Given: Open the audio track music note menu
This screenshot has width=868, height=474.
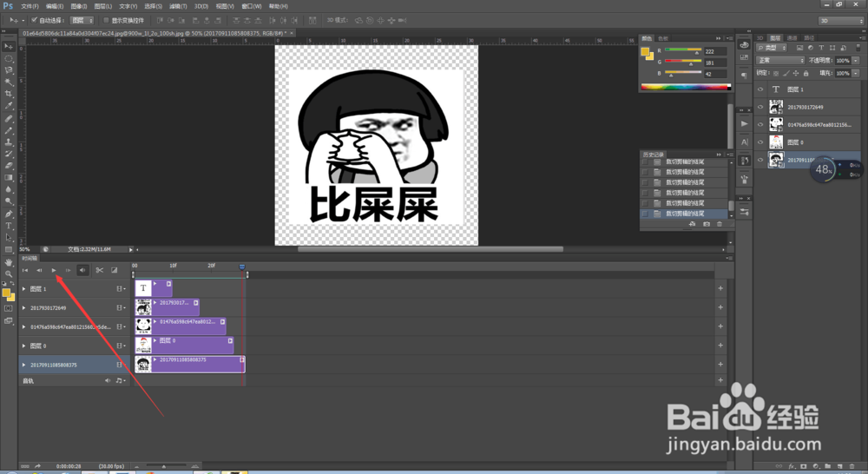Looking at the screenshot, I should [120, 380].
